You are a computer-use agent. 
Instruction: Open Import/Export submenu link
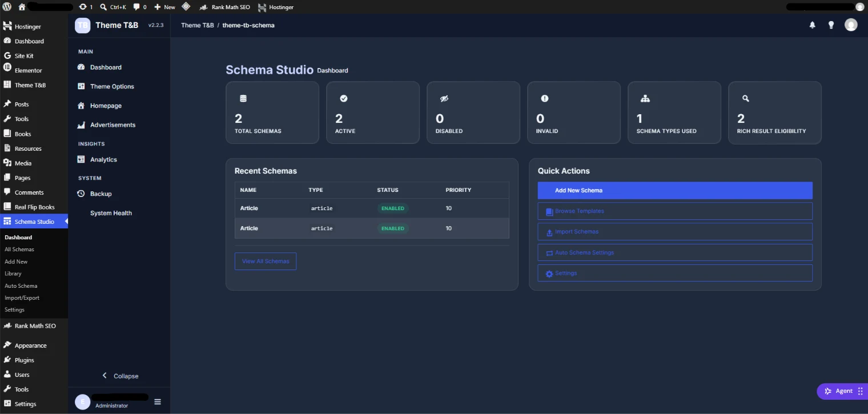(22, 298)
